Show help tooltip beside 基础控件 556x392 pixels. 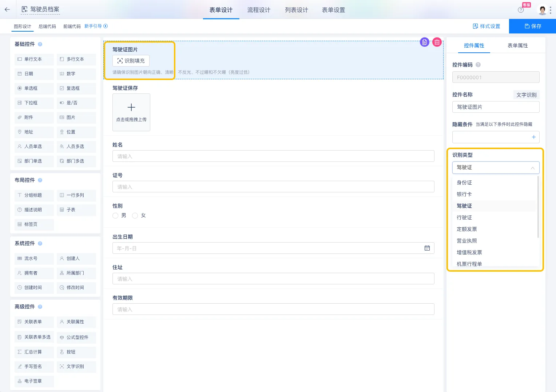(x=40, y=44)
